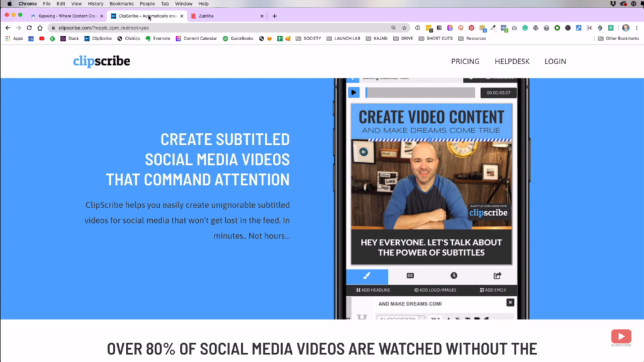The height and width of the screenshot is (362, 644).
Task: Reload the current page
Action: coord(29,28)
